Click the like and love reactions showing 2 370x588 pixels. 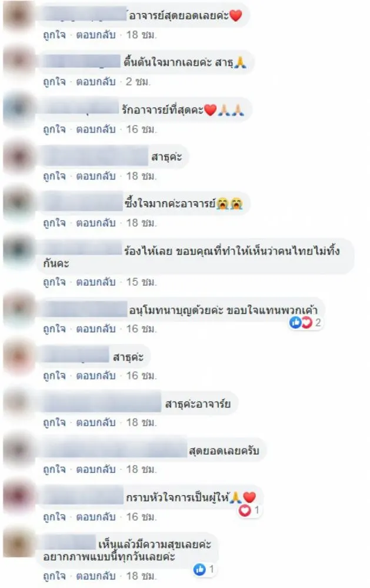(x=306, y=322)
